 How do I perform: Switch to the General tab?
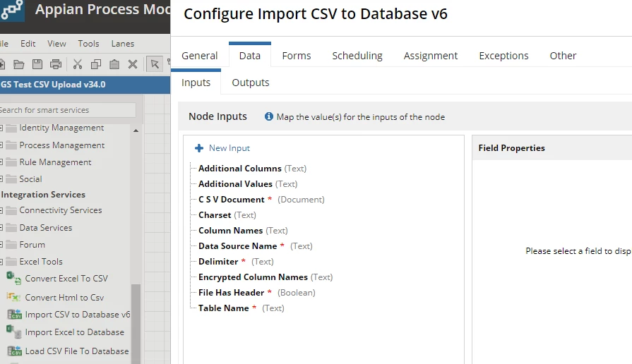(200, 56)
